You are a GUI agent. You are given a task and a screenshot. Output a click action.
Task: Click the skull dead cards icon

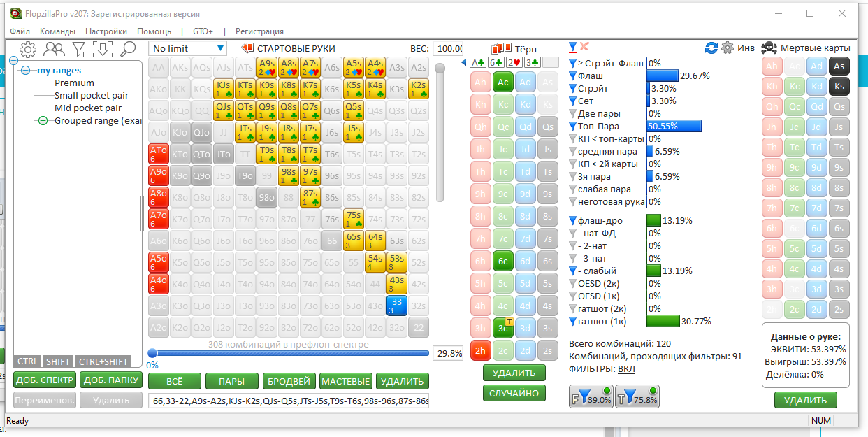coord(769,48)
